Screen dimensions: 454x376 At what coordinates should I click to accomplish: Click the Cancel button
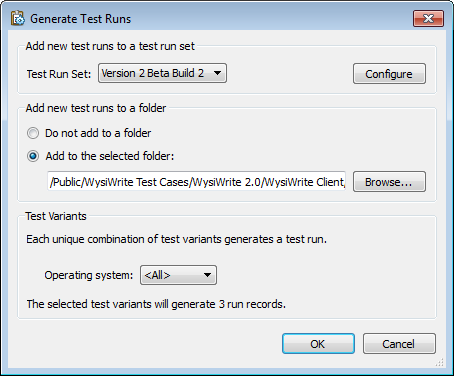tap(399, 344)
